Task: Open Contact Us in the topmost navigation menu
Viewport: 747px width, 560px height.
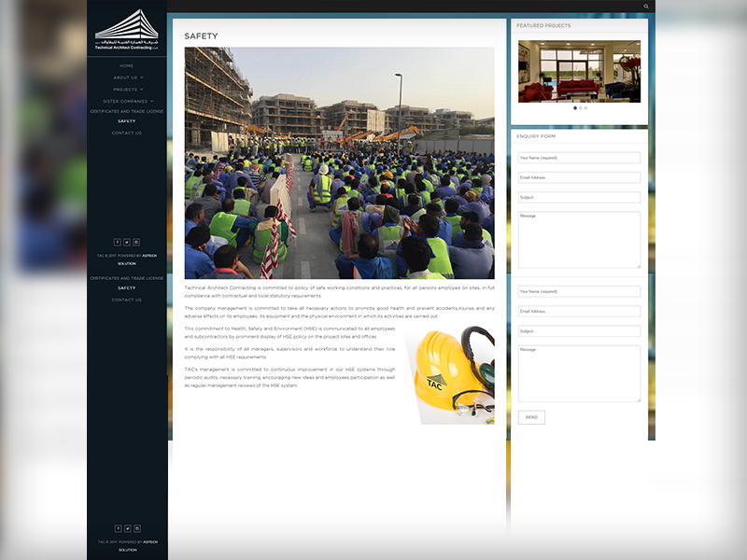Action: tap(126, 133)
